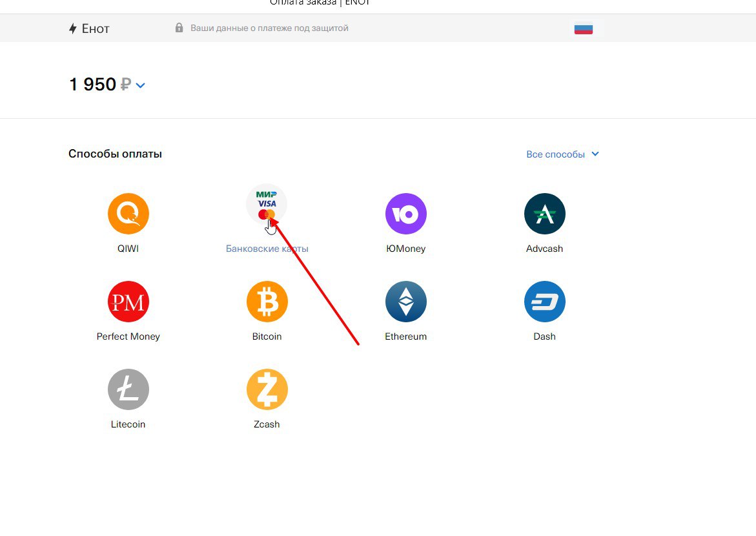Screen dimensions: 756x536
Task: Choose the Zcash payment icon
Action: 267,389
